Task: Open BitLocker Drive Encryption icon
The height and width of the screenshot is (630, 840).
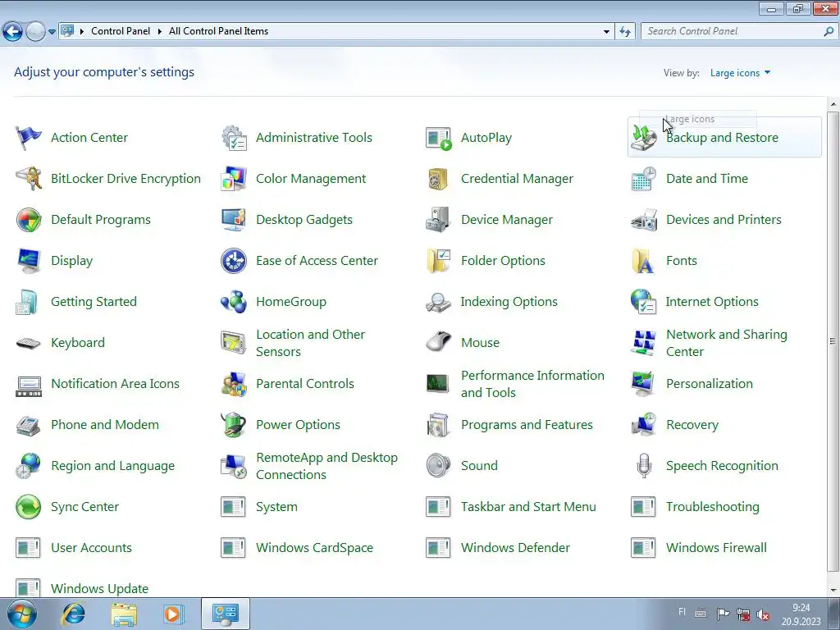Action: [29, 179]
